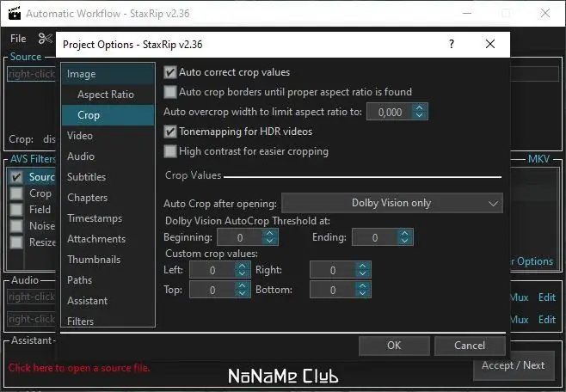566x392 pixels.
Task: Enable the Resize filter checkbox
Action: pyautogui.click(x=16, y=242)
